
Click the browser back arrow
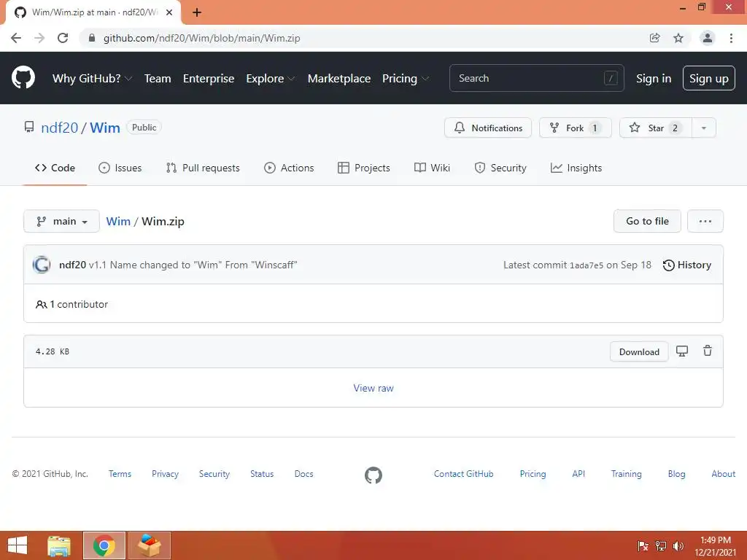point(16,38)
